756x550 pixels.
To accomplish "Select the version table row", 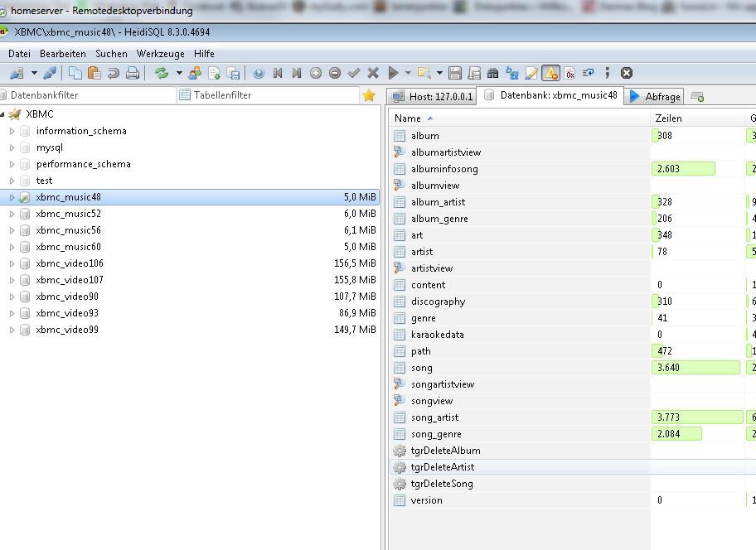I will pos(426,500).
